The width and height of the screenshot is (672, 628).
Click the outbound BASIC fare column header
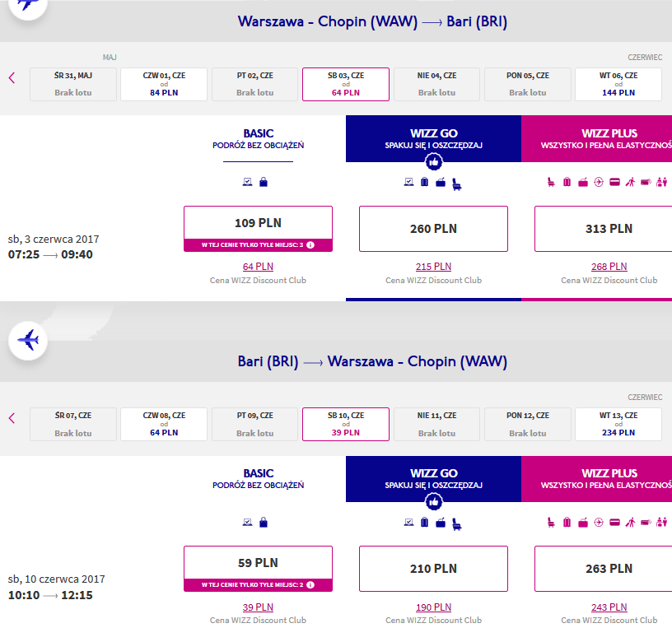[x=258, y=139]
